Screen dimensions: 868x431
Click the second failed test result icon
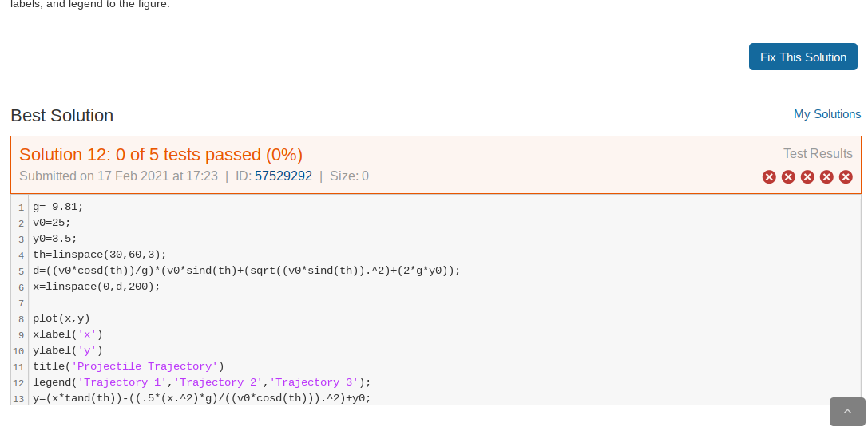coord(788,176)
